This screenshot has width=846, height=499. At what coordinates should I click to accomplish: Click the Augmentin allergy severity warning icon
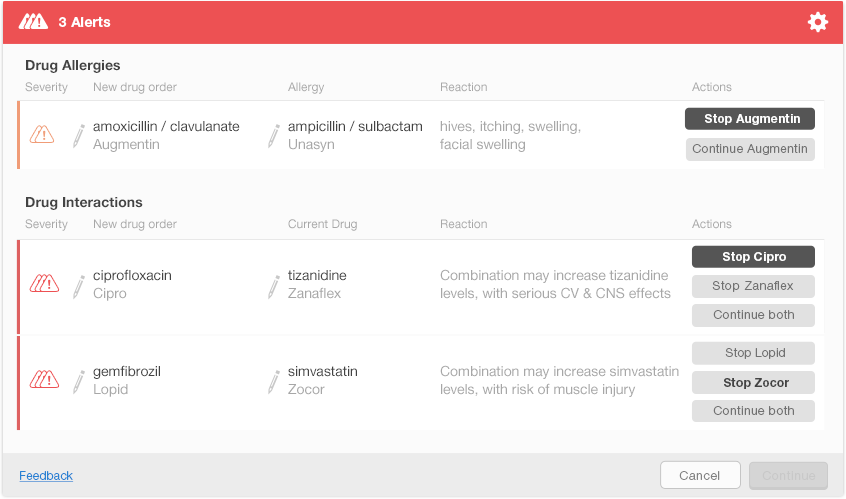[x=43, y=134]
